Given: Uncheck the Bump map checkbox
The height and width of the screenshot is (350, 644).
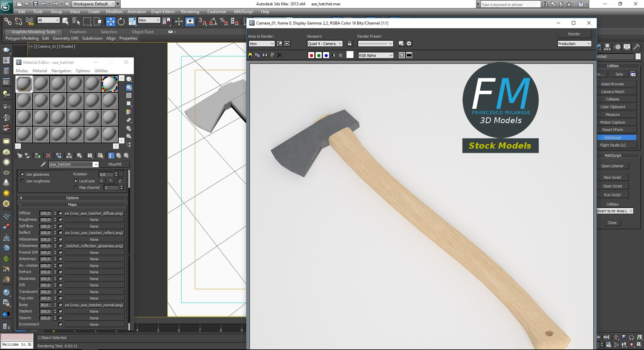Looking at the screenshot, I should point(60,305).
